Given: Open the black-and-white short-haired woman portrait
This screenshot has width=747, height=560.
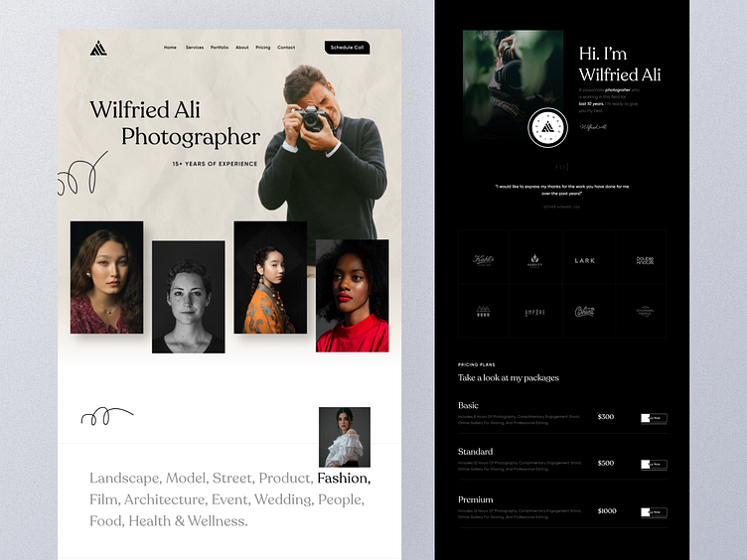Looking at the screenshot, I should coord(188,297).
